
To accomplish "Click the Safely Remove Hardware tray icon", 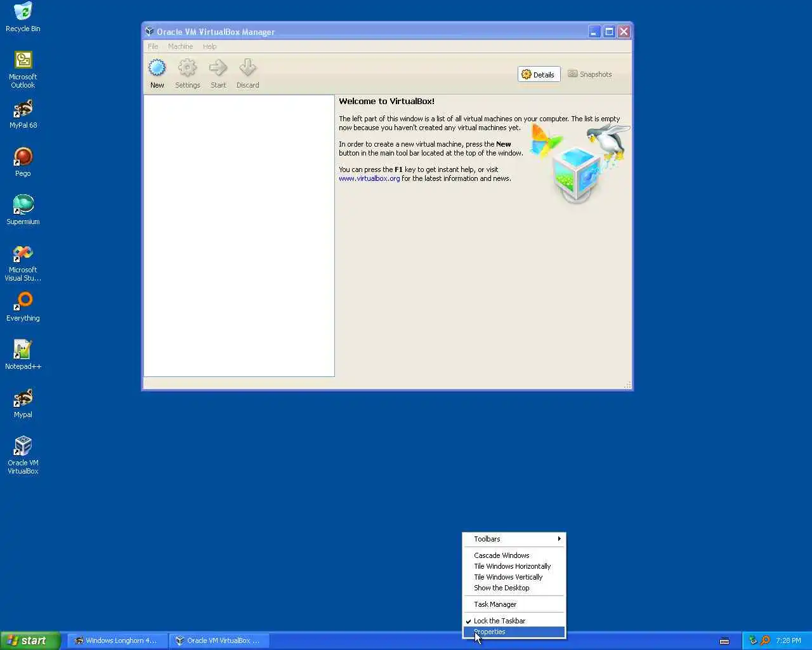I will tap(753, 640).
